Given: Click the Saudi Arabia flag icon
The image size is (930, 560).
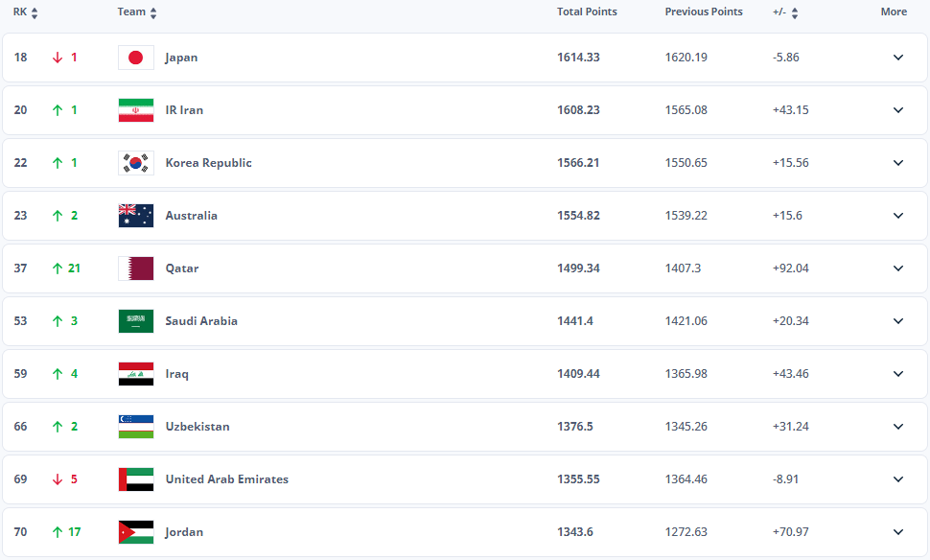Looking at the screenshot, I should 136,321.
